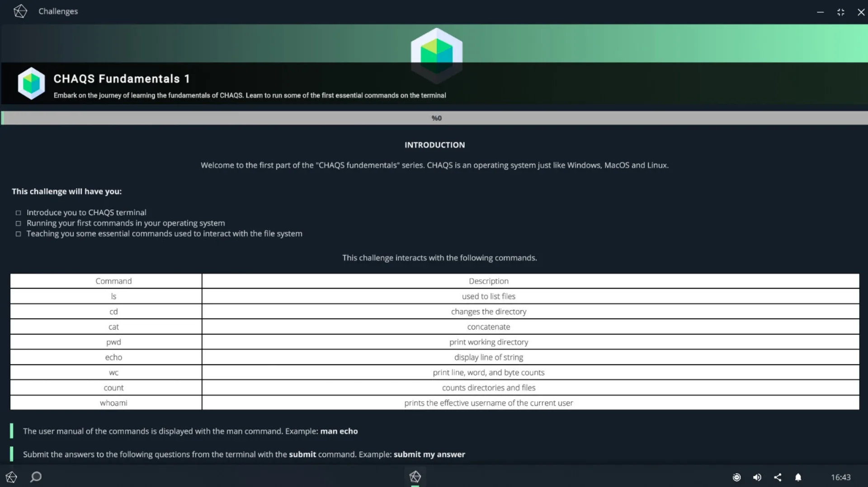Check the 'Introduce you to CHAQS terminal' box

(19, 213)
